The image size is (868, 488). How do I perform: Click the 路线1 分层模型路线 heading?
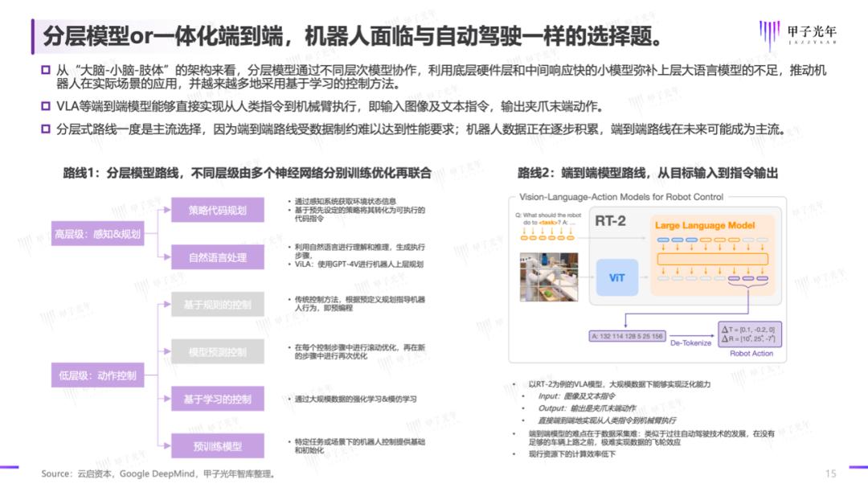click(248, 173)
